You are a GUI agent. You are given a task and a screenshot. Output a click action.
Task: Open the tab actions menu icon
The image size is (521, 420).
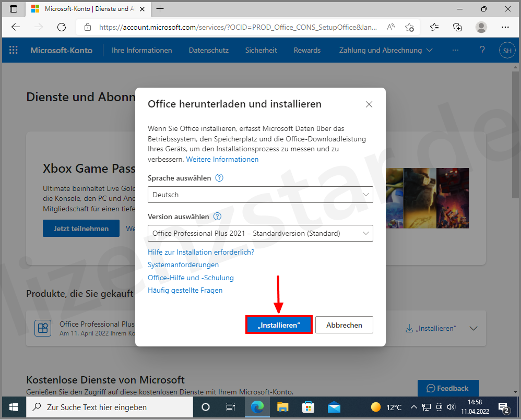point(14,9)
